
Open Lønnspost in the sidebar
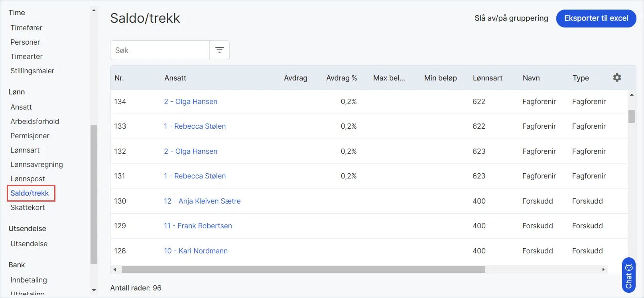pos(28,179)
